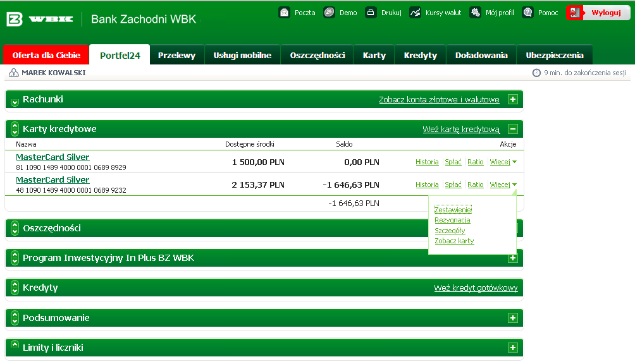Click the 1 500,00 PLN available funds value

pyautogui.click(x=258, y=162)
